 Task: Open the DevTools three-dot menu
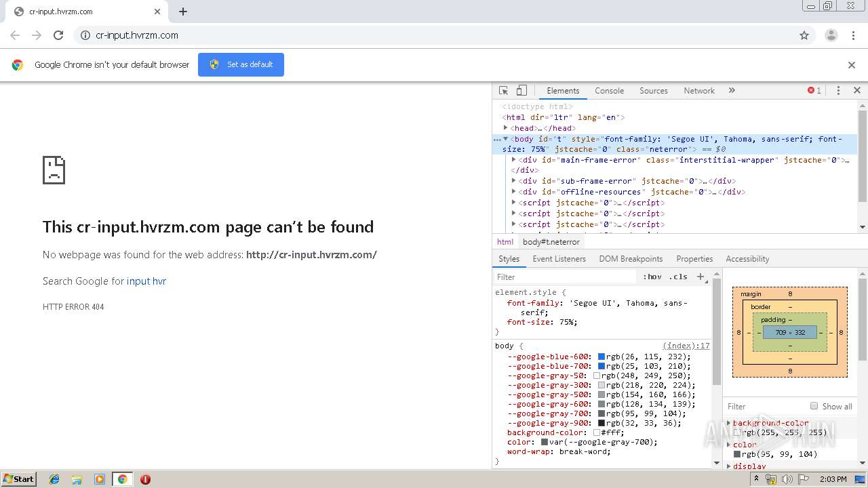838,90
